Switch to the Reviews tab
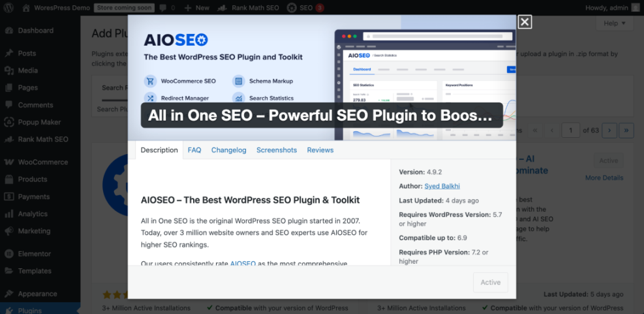 click(320, 150)
